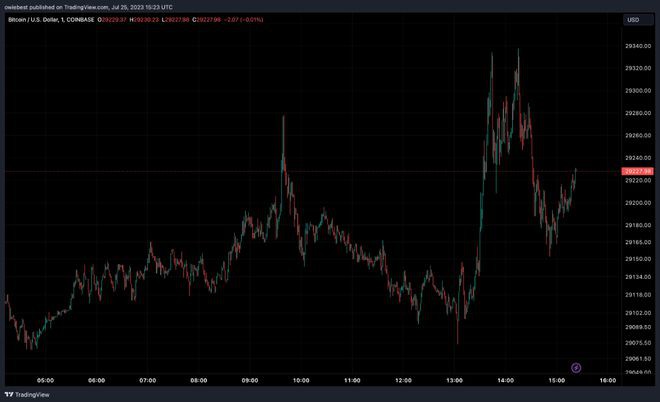Viewport: 660px width, 402px height.
Task: Click the 13:00 time axis label
Action: click(455, 380)
